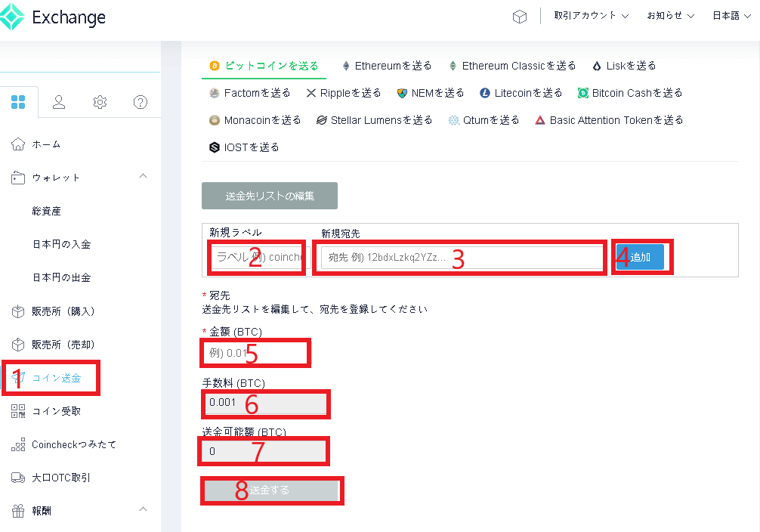
Task: Open the 取引アカウント dropdown
Action: (592, 16)
